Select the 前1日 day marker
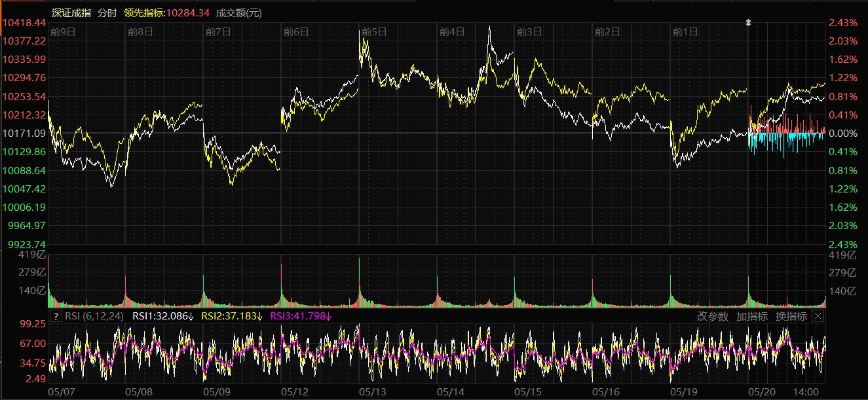868x400 pixels. point(685,31)
